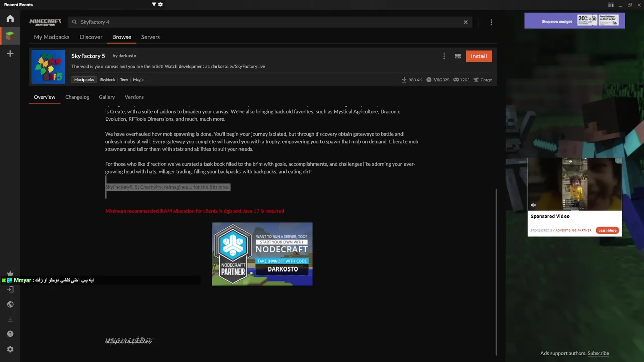Select the Minecraft grass block game icon

click(x=10, y=36)
